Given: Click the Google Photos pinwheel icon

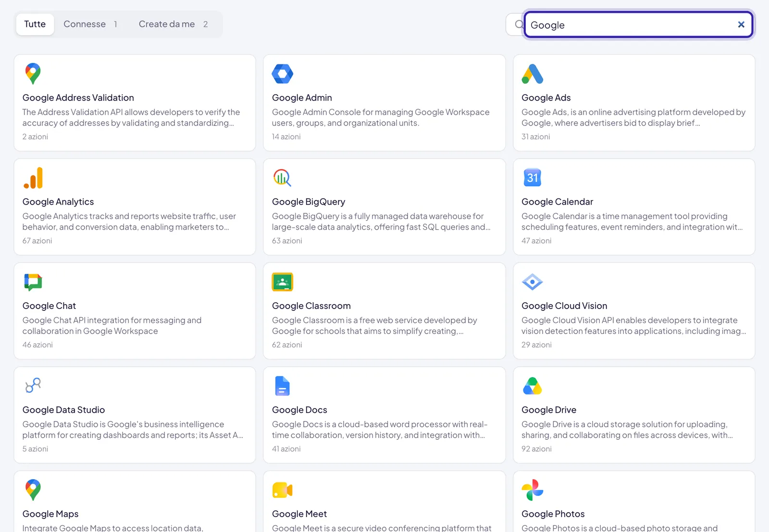Looking at the screenshot, I should point(532,490).
